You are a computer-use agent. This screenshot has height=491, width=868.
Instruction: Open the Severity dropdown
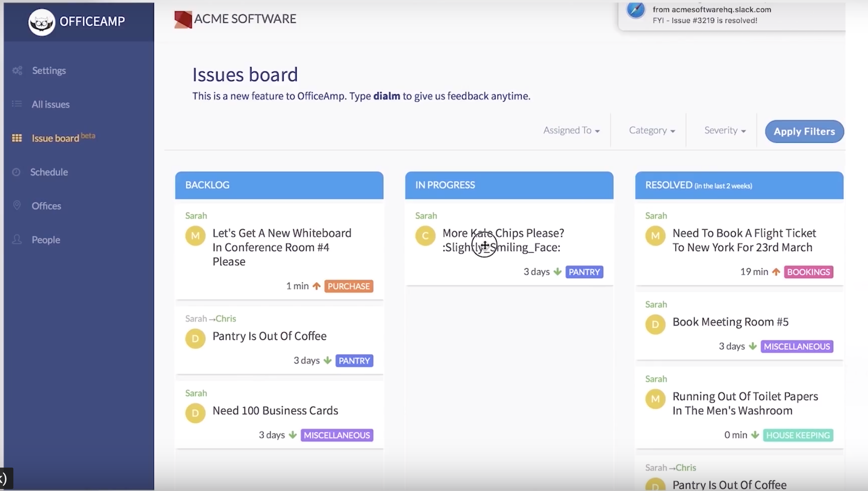725,130
